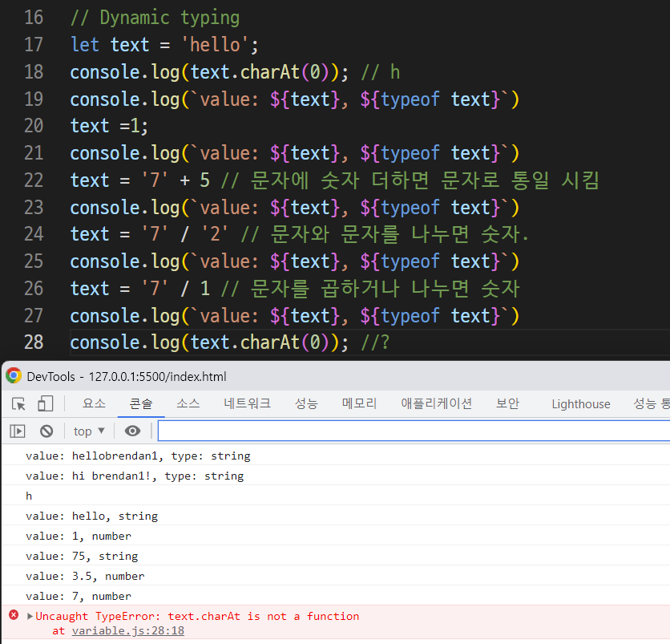Click console.log(text.charAt(0)) on line 18
Viewport: 670px width, 644px height.
pyautogui.click(x=209, y=72)
